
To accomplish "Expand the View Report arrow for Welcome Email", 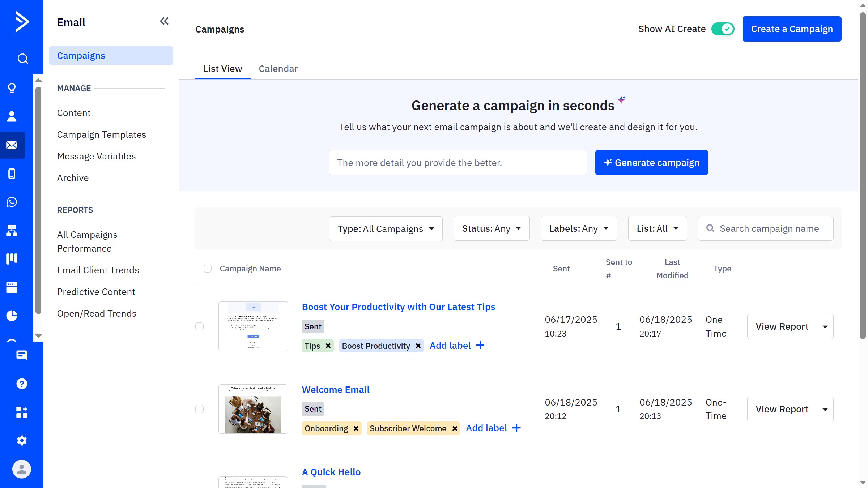I will (x=825, y=409).
